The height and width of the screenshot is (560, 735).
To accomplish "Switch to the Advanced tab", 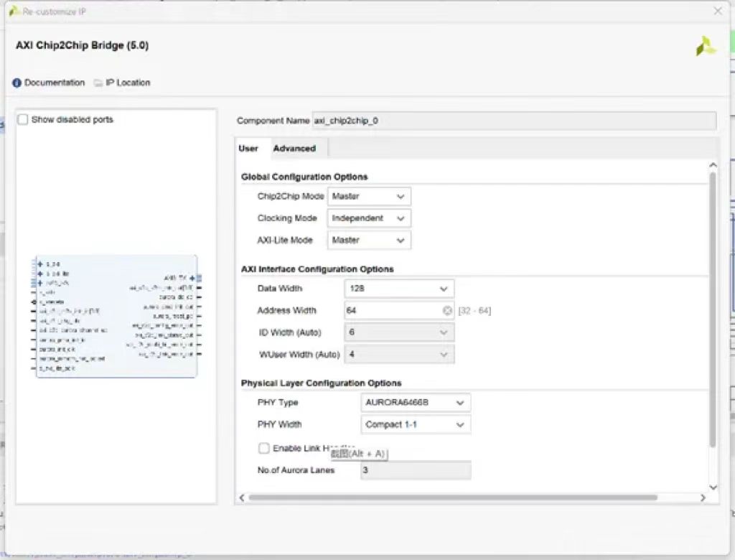I will 294,149.
